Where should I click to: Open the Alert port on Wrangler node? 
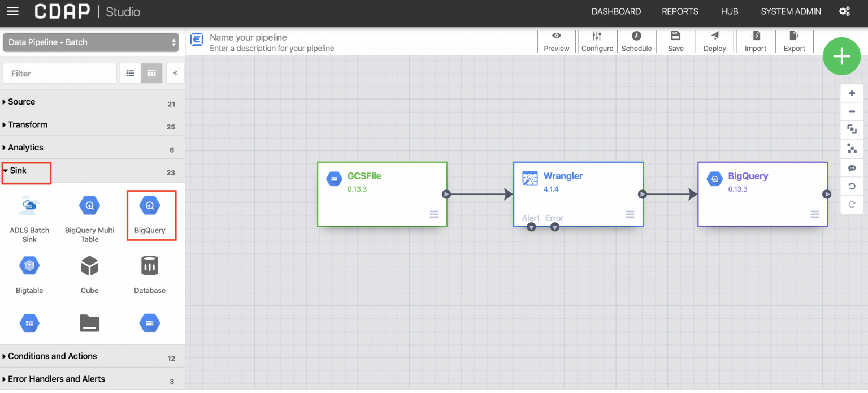[531, 227]
